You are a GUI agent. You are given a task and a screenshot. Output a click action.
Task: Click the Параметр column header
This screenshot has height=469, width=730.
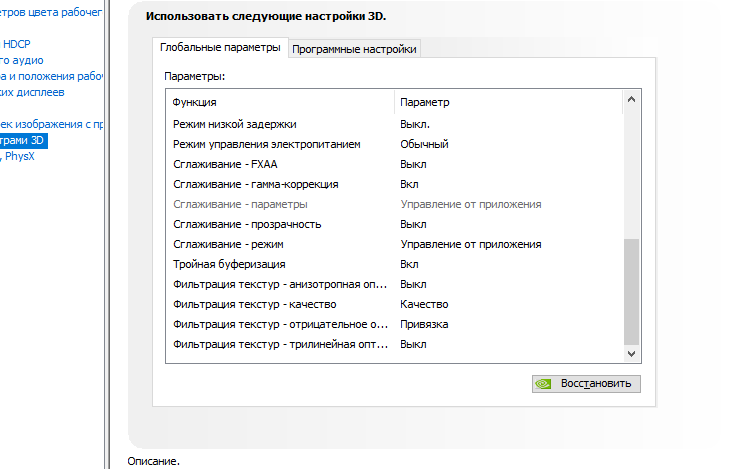pyautogui.click(x=508, y=102)
